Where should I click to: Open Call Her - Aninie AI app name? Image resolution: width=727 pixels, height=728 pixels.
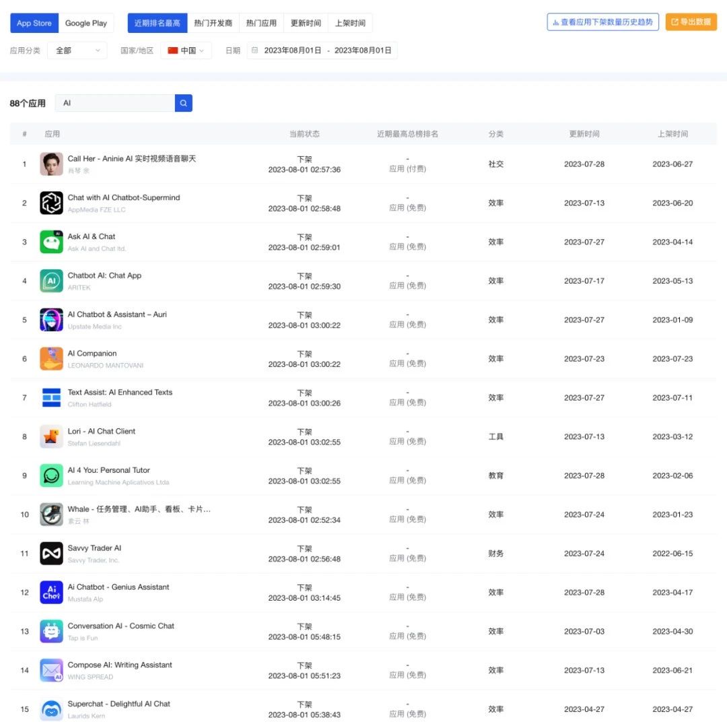[x=132, y=158]
